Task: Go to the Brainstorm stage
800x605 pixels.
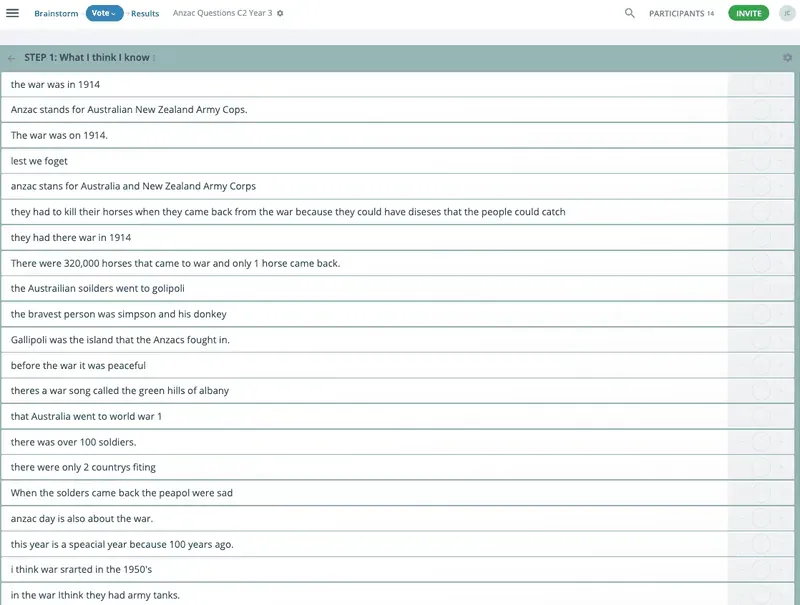Action: pyautogui.click(x=56, y=13)
